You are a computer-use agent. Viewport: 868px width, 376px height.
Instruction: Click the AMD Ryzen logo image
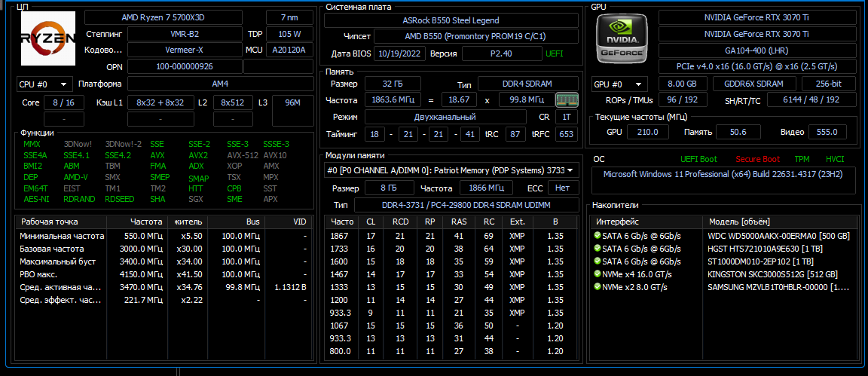(49, 38)
